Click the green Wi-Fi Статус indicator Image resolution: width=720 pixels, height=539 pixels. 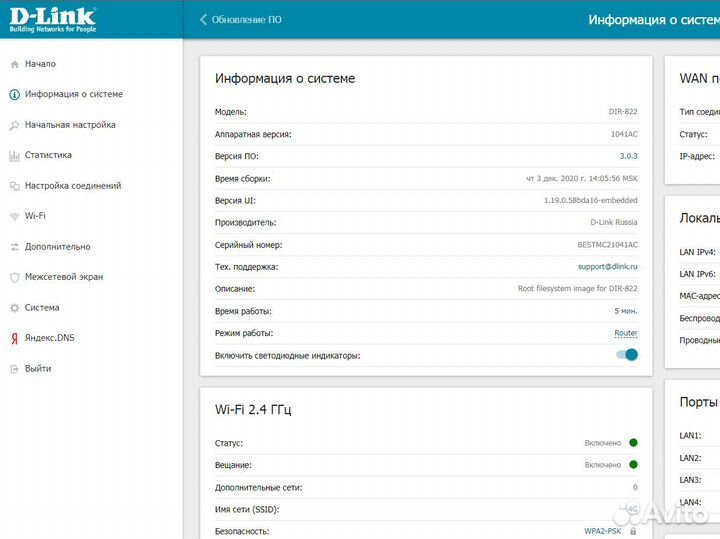tap(633, 443)
